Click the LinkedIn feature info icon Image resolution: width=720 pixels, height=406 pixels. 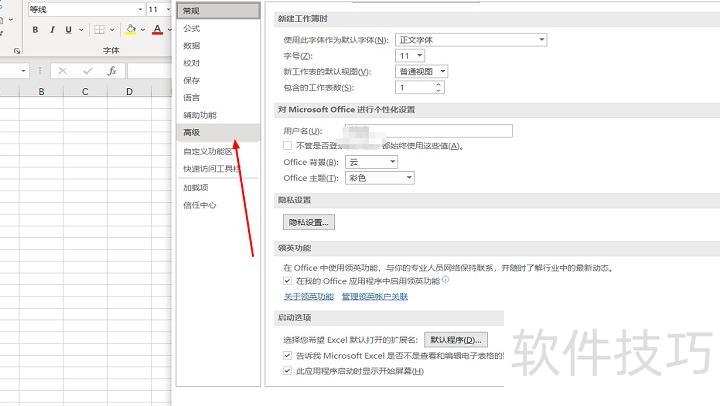click(445, 279)
